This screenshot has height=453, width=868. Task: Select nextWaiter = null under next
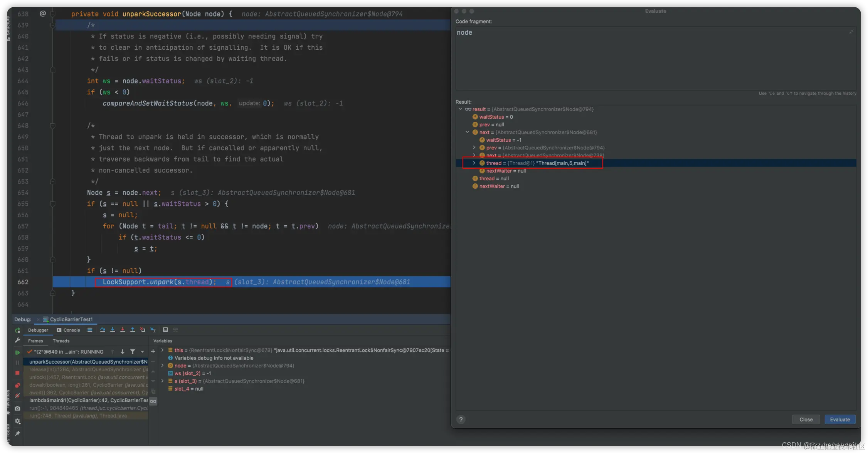655,171
